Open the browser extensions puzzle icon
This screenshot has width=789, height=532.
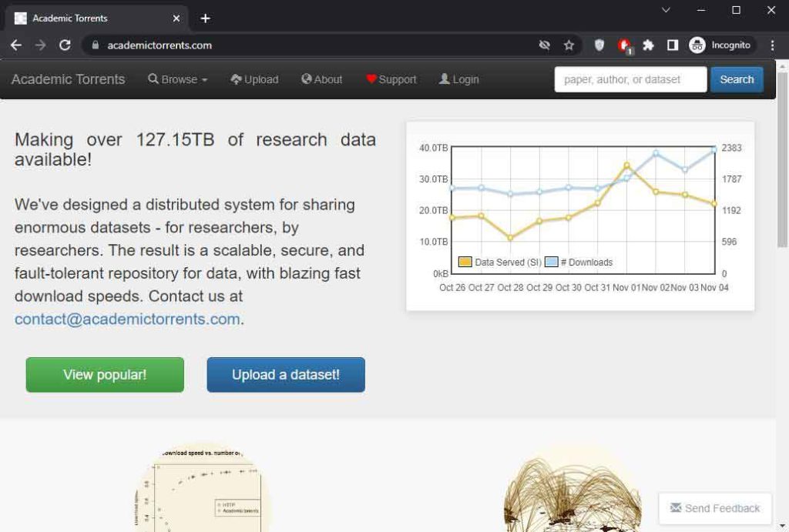648,45
